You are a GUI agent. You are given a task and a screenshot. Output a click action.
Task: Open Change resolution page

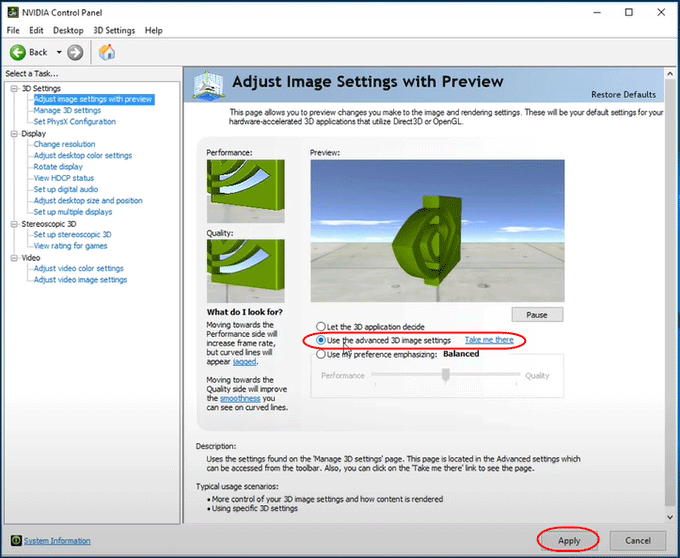64,144
